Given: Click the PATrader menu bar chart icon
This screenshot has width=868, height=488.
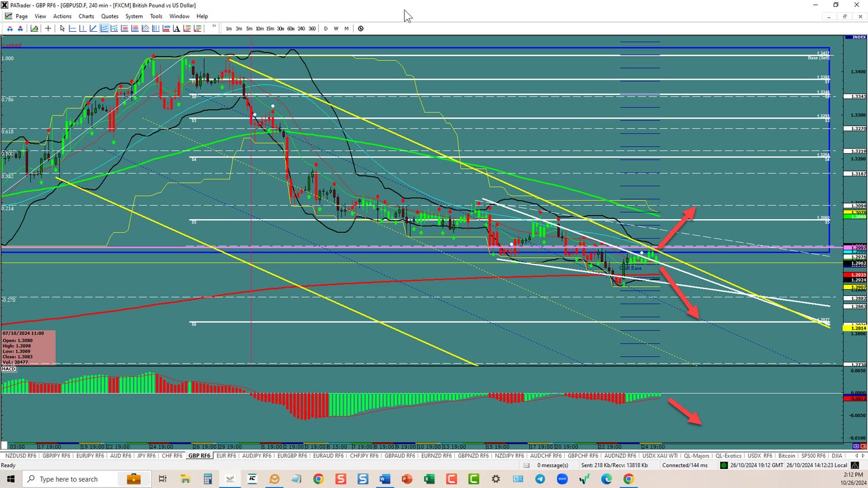Looking at the screenshot, I should 8,16.
